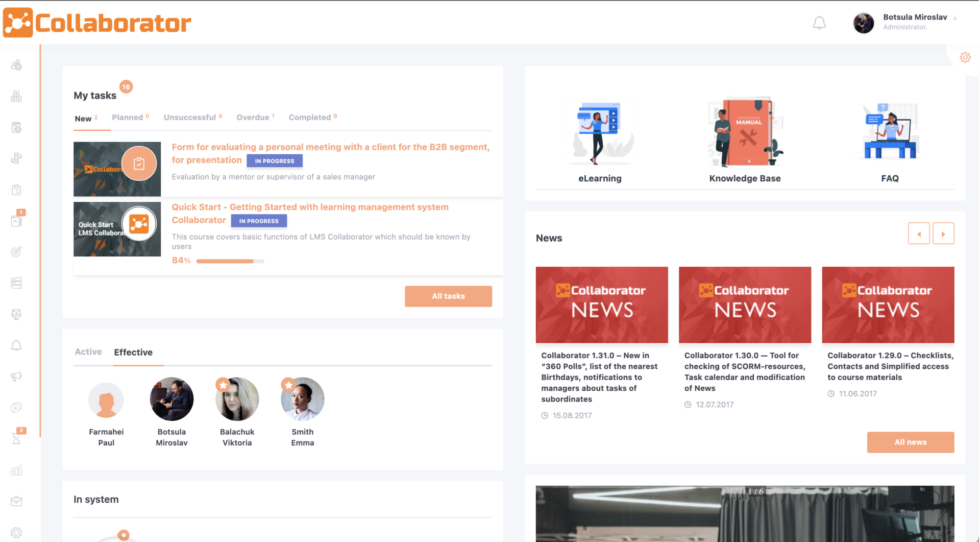This screenshot has width=980, height=542.
Task: Click the target goals icon in sidebar
Action: pos(16,252)
